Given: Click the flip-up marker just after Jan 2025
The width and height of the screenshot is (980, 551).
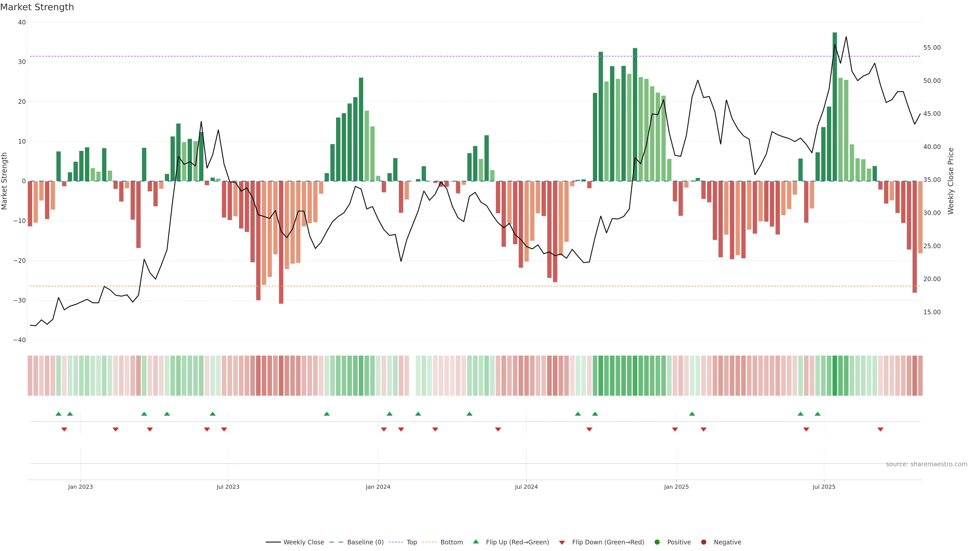Looking at the screenshot, I should click(692, 414).
